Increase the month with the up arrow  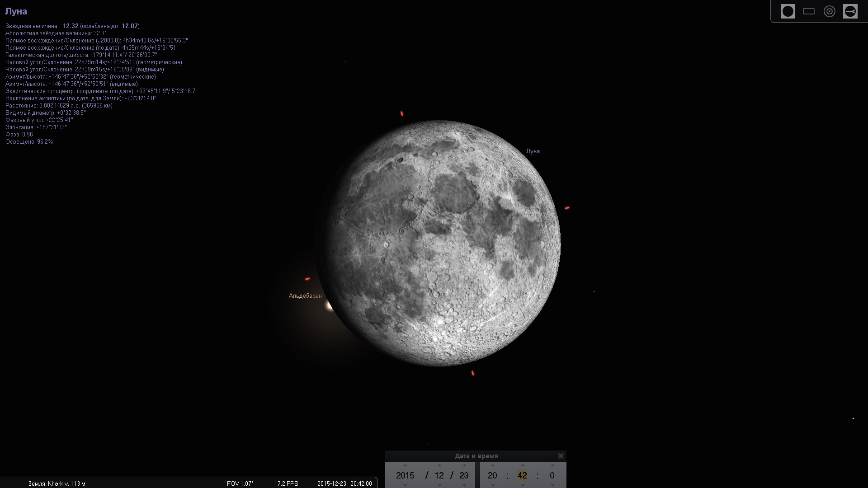[x=439, y=465]
